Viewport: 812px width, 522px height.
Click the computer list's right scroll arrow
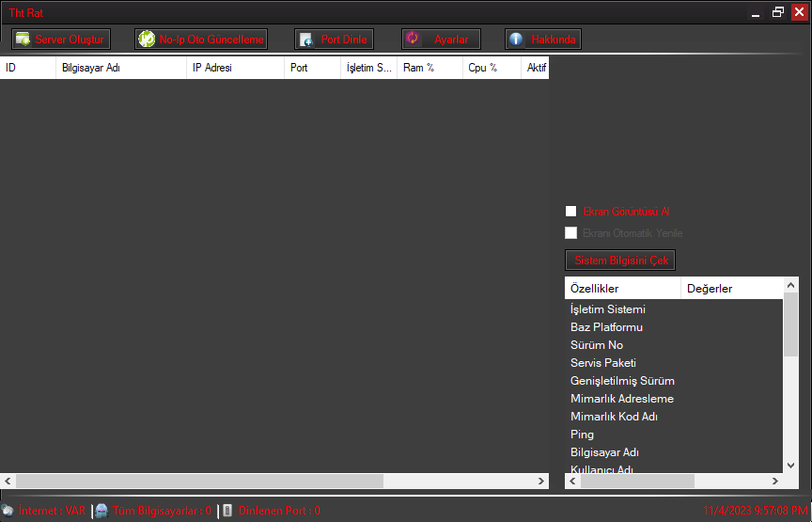(541, 481)
